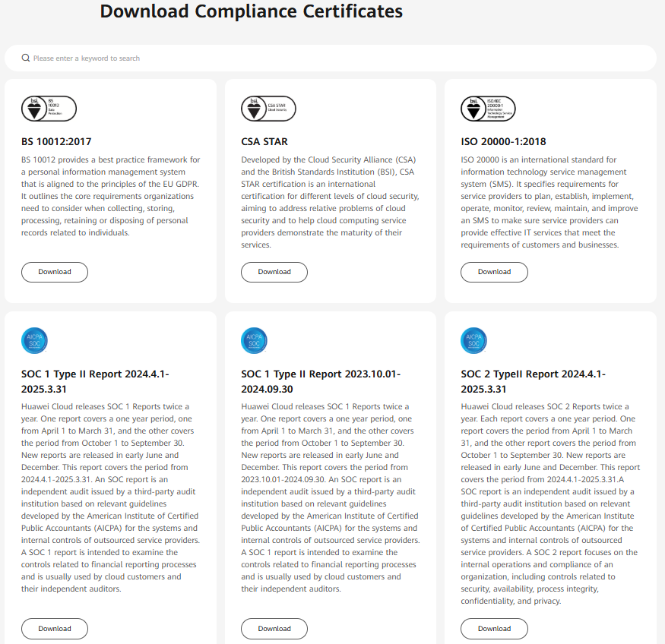Image resolution: width=665 pixels, height=644 pixels.
Task: Click the search magnifier icon
Action: (x=25, y=58)
